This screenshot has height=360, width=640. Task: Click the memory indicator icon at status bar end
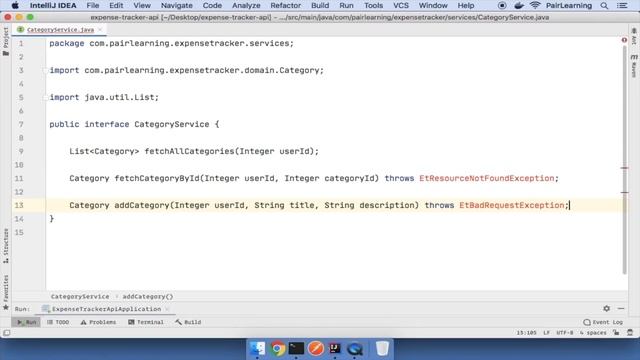[630, 333]
